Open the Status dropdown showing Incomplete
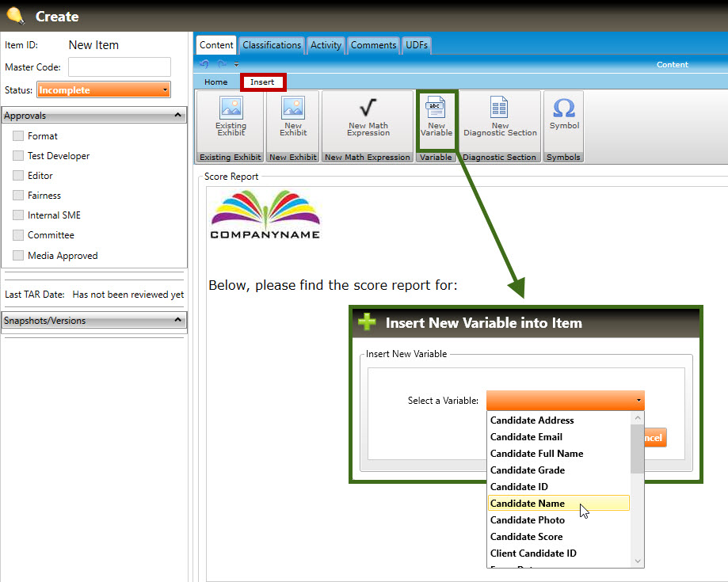The width and height of the screenshot is (728, 582). coord(104,90)
